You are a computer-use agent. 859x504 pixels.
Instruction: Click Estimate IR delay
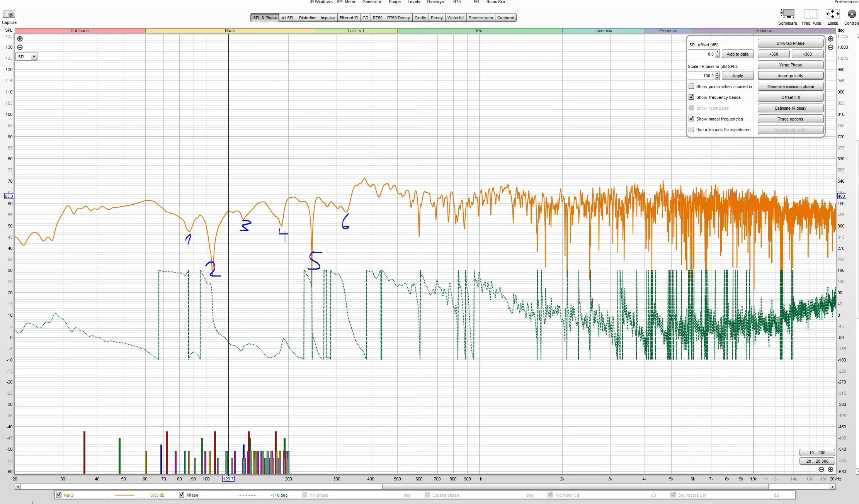[x=791, y=108]
